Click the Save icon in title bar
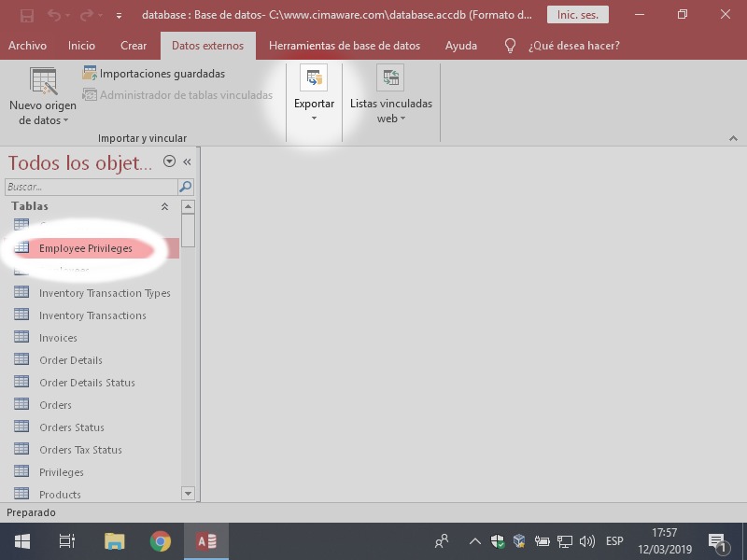 click(x=27, y=16)
